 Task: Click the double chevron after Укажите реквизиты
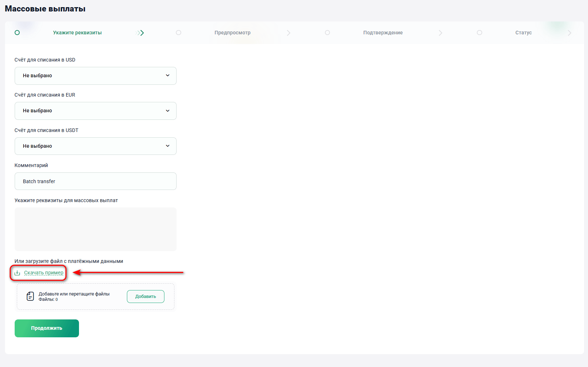(140, 33)
